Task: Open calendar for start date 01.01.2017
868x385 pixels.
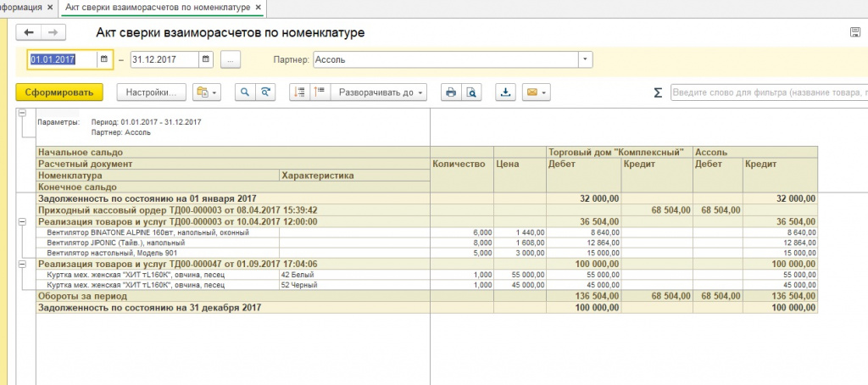Action: (104, 59)
